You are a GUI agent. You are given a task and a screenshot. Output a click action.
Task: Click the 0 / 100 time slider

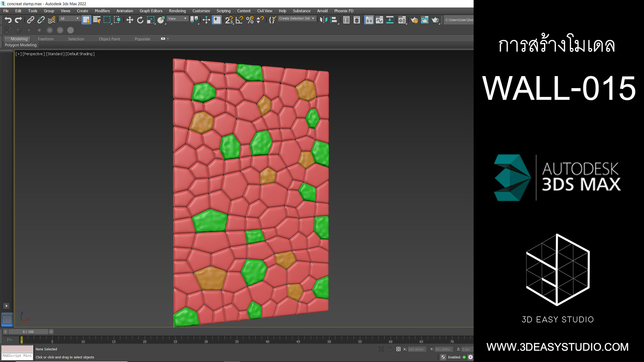(x=28, y=332)
